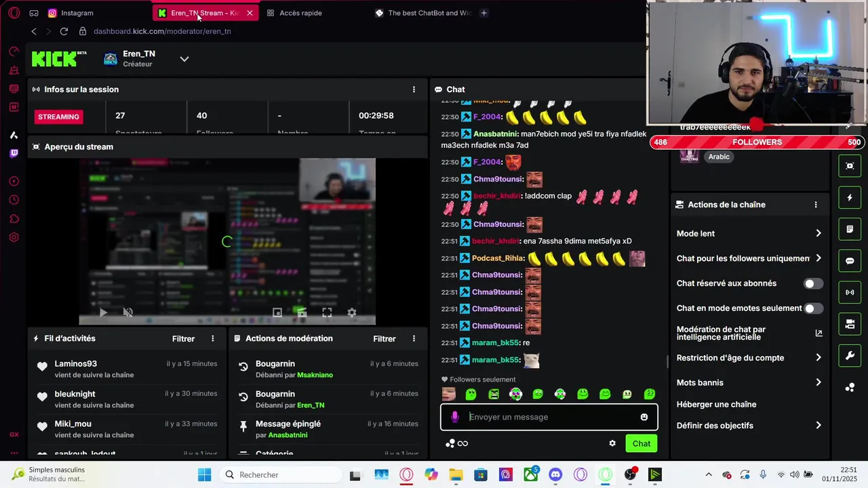
Task: Open the activity feed lightning icon on right rail
Action: click(850, 198)
